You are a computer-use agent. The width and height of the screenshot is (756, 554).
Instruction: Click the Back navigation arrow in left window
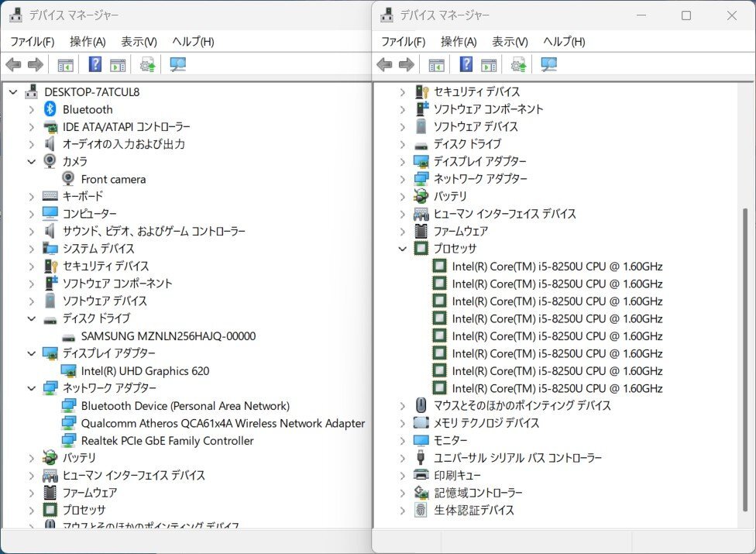click(13, 64)
